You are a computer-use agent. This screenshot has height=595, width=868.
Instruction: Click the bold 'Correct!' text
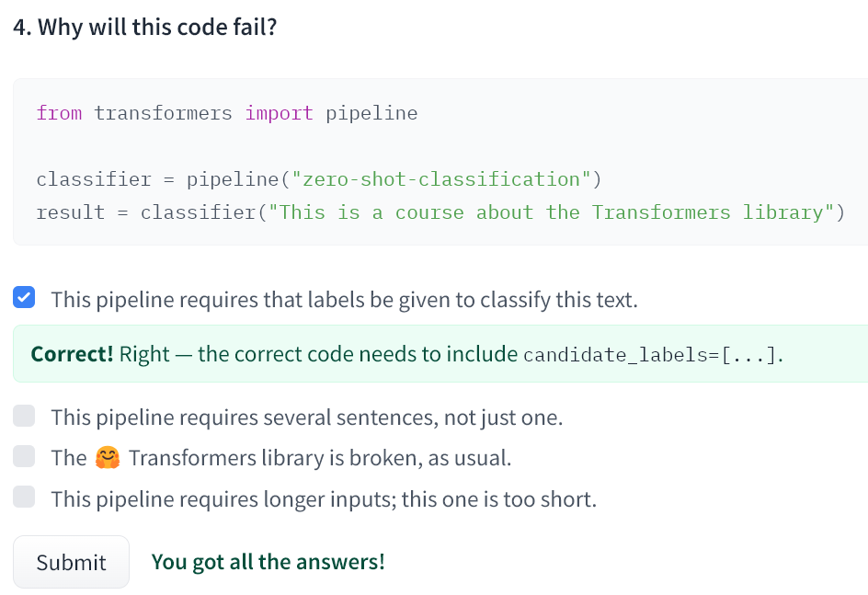pos(73,354)
